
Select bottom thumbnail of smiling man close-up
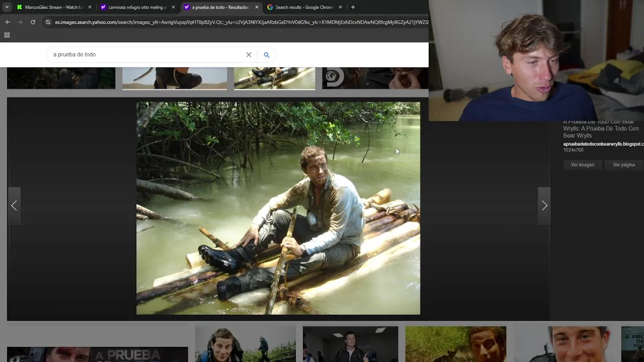(x=564, y=344)
